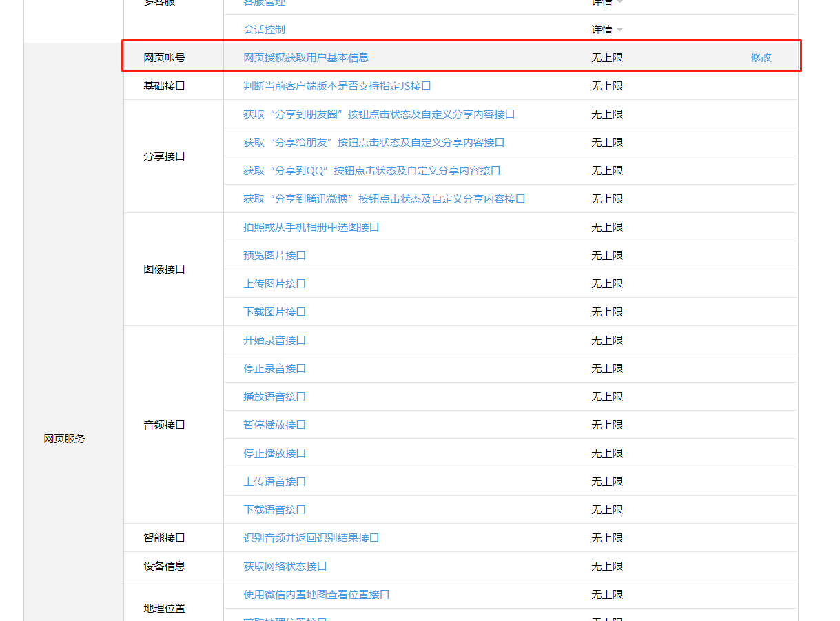This screenshot has width=840, height=621.
Task: Click the 上传图片接口 link
Action: coord(274,283)
